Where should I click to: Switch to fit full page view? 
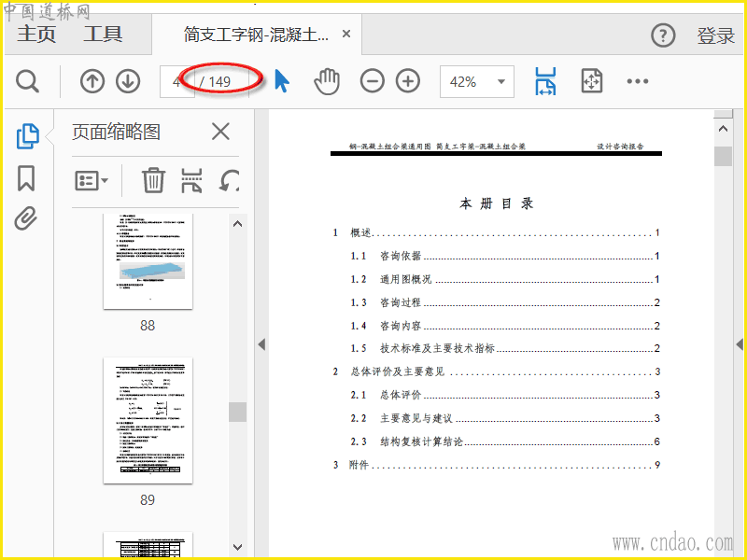592,81
